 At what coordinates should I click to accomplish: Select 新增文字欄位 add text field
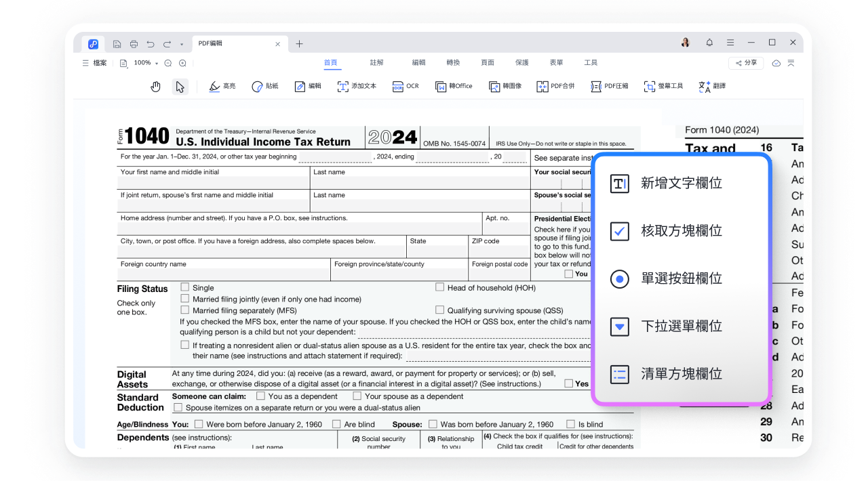pyautogui.click(x=681, y=184)
